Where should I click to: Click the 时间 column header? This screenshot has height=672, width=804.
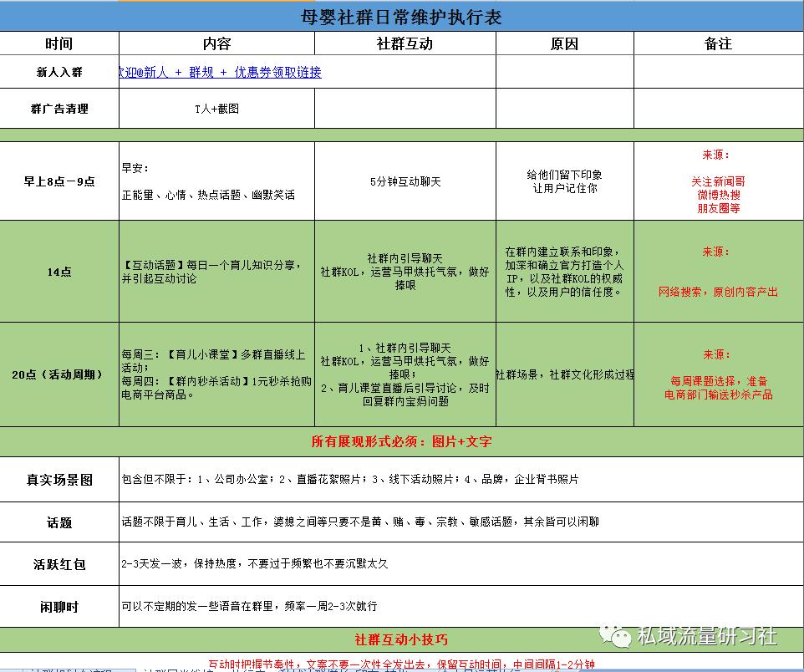click(59, 43)
